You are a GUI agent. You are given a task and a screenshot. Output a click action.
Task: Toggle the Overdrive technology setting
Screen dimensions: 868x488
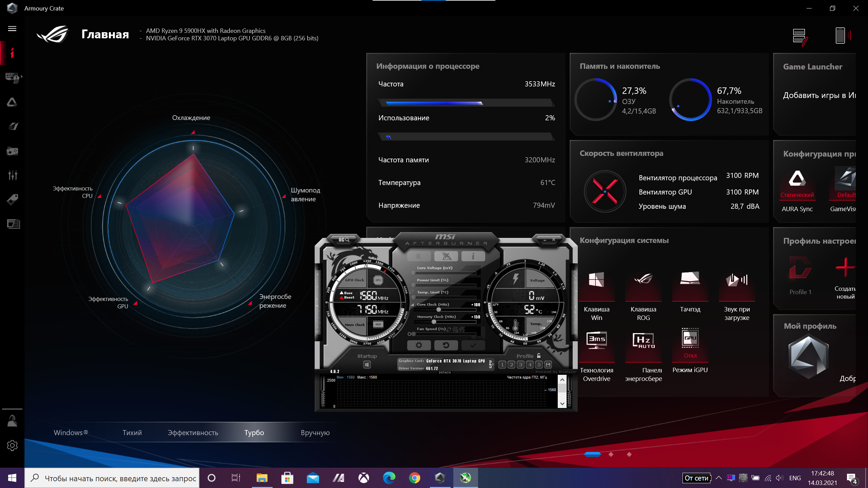tap(596, 356)
